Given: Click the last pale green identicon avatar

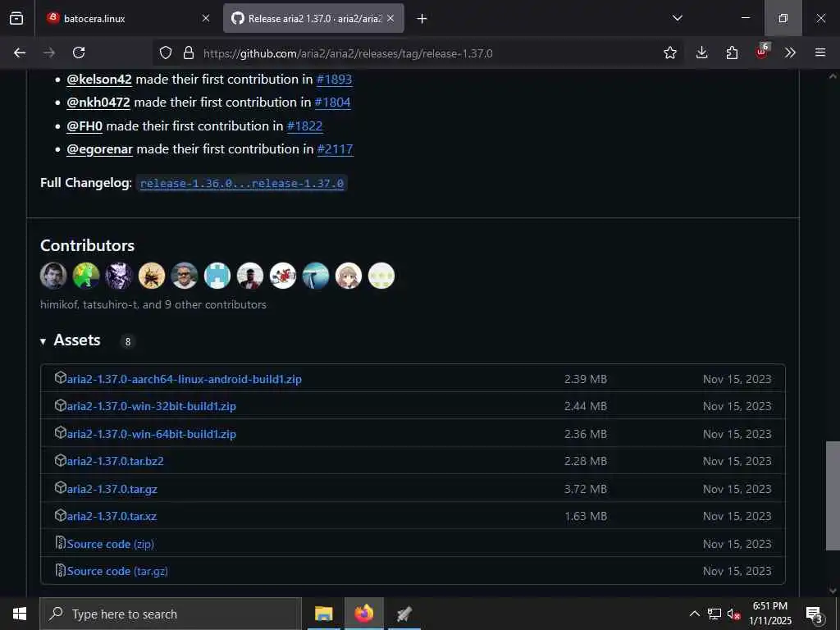Looking at the screenshot, I should pos(381,276).
